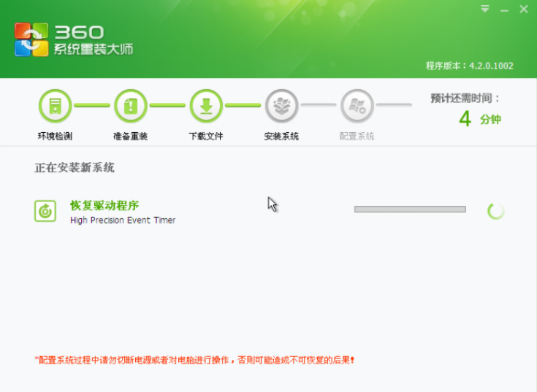Close the 360 system reinstall window

523,9
